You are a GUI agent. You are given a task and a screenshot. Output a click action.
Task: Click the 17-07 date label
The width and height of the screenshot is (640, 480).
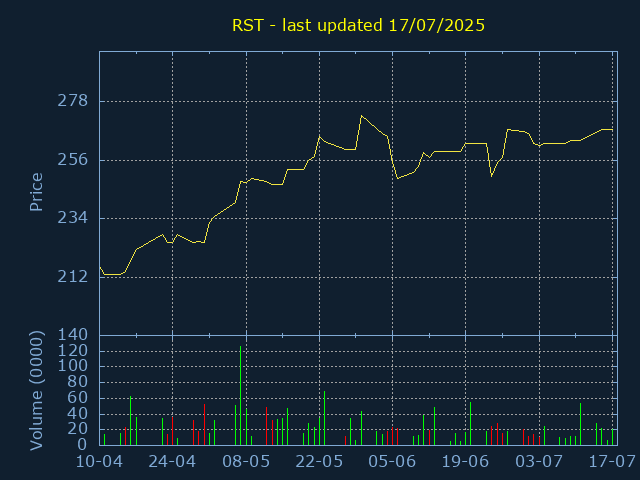612,462
